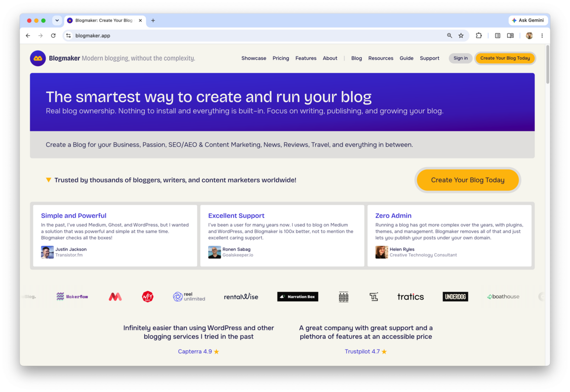Click the tratics logo
The image size is (570, 392).
coord(410,297)
